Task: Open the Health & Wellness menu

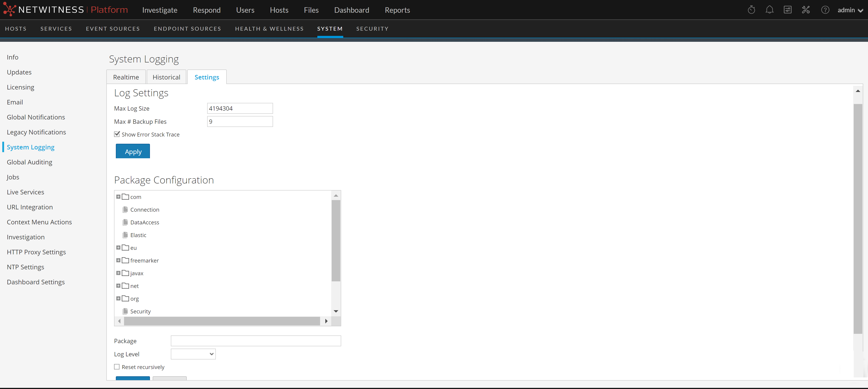Action: pyautogui.click(x=269, y=29)
